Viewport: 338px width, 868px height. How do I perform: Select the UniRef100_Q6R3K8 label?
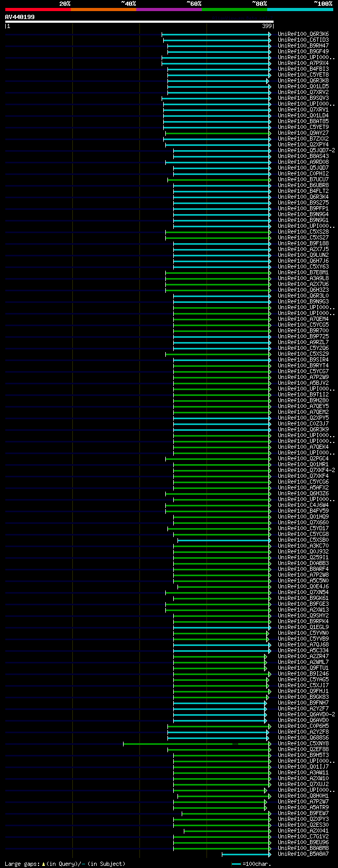303,80
